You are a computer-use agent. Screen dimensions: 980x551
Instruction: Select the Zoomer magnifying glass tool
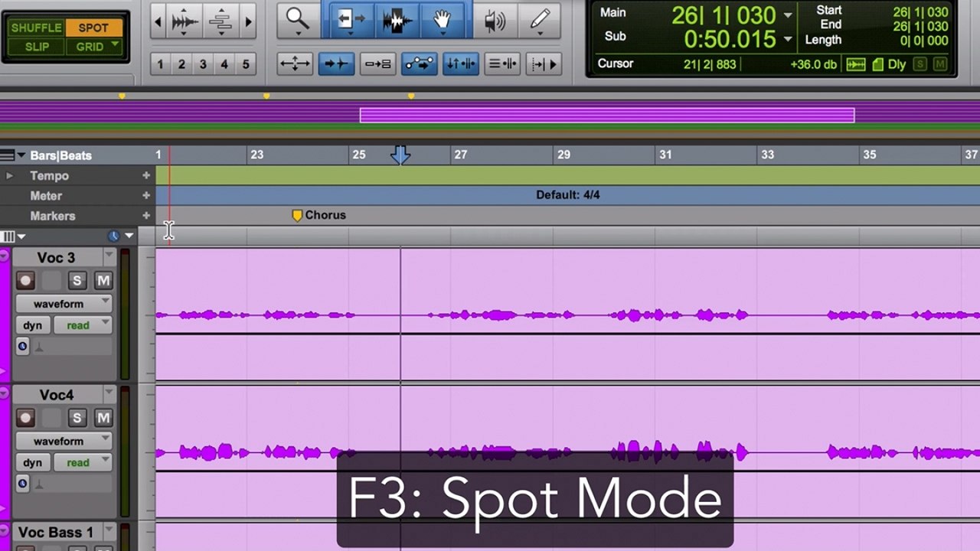tap(298, 19)
